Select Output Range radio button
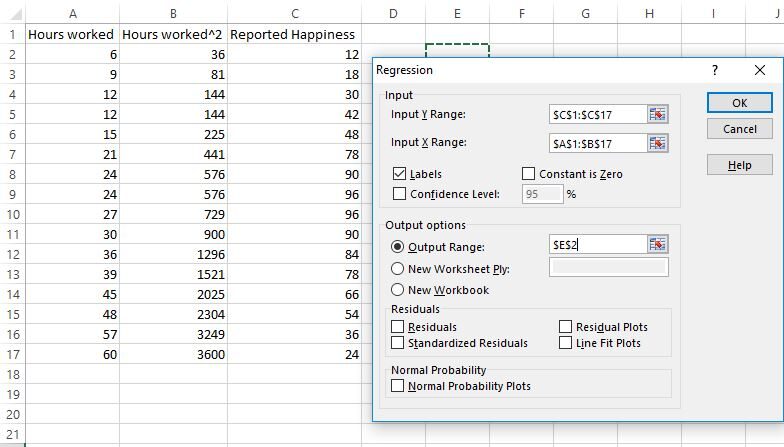Screen dimensions: 784x447 398,246
